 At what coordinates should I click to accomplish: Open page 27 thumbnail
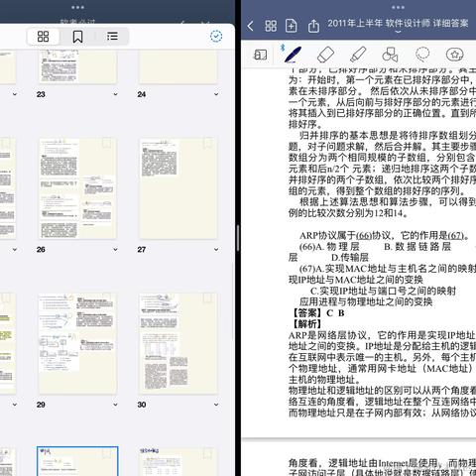pos(178,188)
